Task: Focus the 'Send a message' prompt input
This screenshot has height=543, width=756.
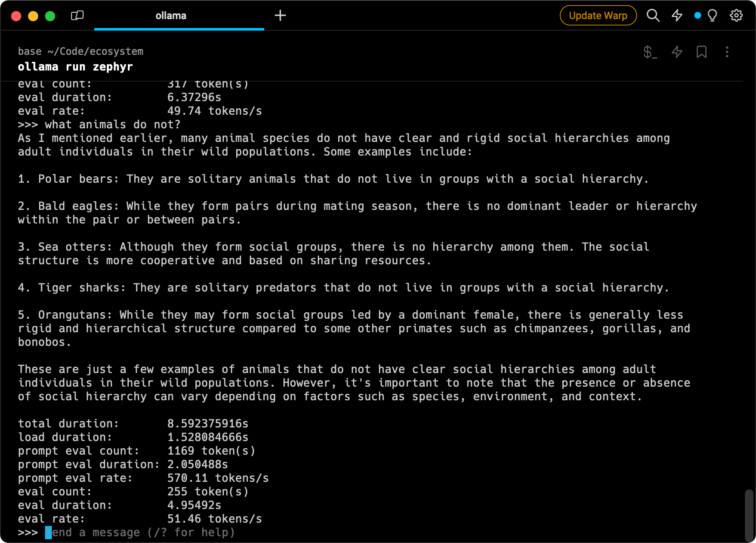Action: pyautogui.click(x=140, y=532)
